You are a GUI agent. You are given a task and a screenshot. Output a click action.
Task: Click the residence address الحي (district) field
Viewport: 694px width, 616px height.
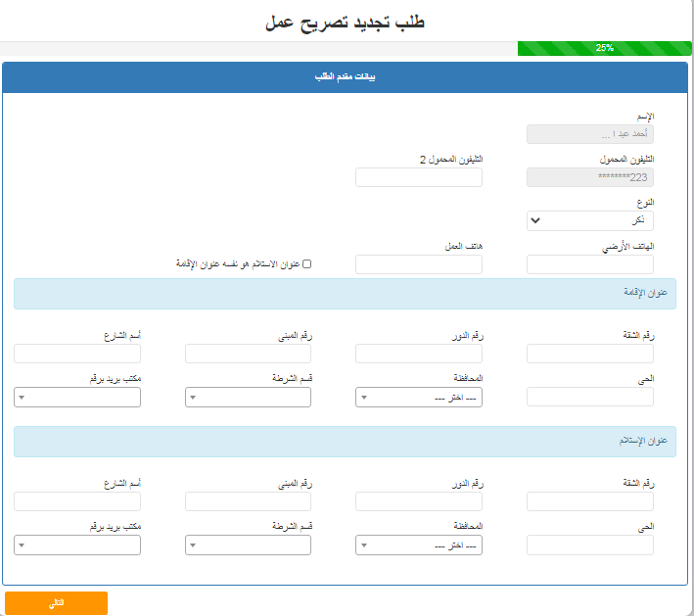589,397
